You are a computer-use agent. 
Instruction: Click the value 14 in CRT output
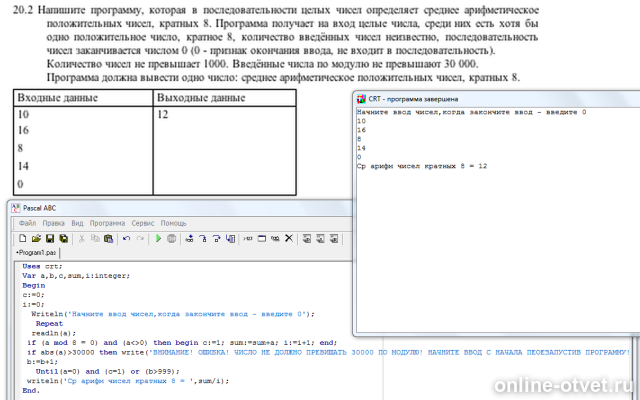point(361,148)
